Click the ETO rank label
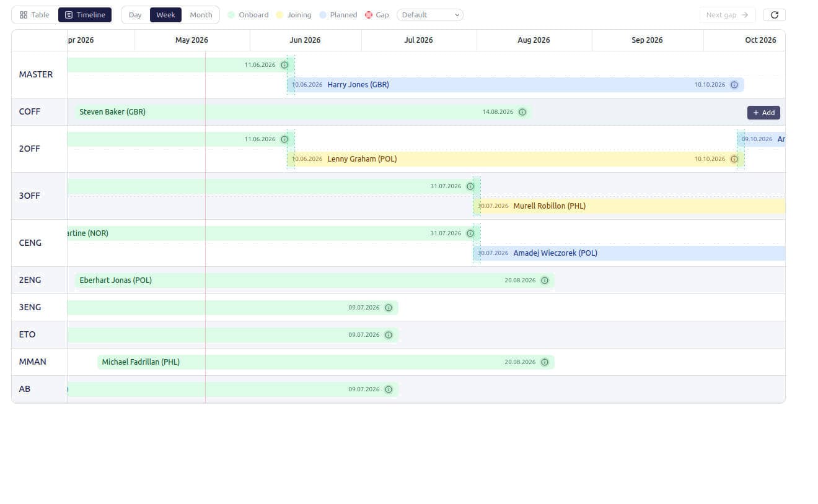818x504 pixels. click(x=27, y=334)
